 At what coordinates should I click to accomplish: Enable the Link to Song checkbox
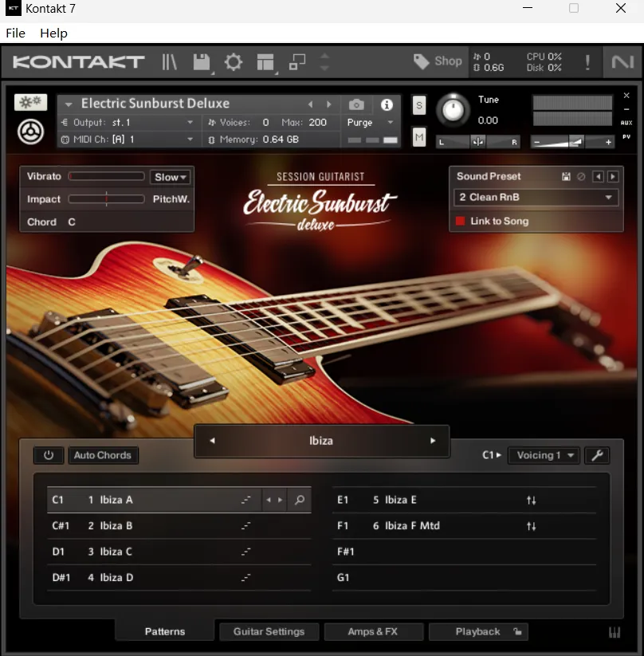tap(461, 222)
